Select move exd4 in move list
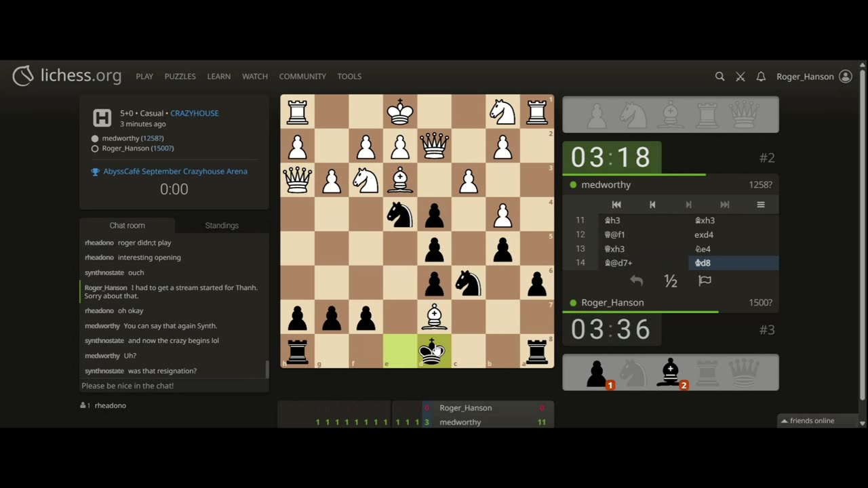 [x=734, y=235]
